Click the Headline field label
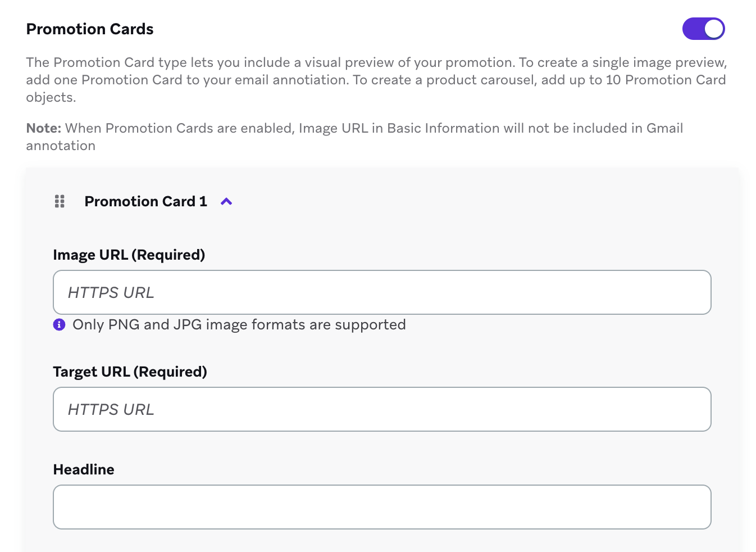Viewport: 756px width, 552px height. (84, 469)
